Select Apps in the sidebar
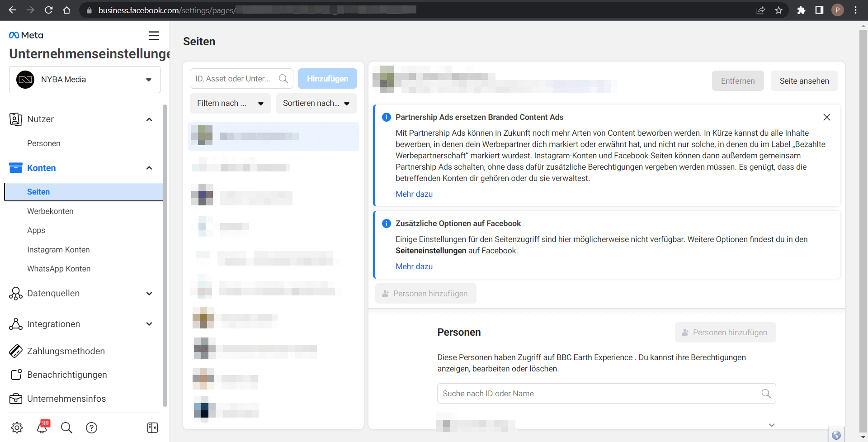Image resolution: width=868 pixels, height=442 pixels. click(x=36, y=230)
